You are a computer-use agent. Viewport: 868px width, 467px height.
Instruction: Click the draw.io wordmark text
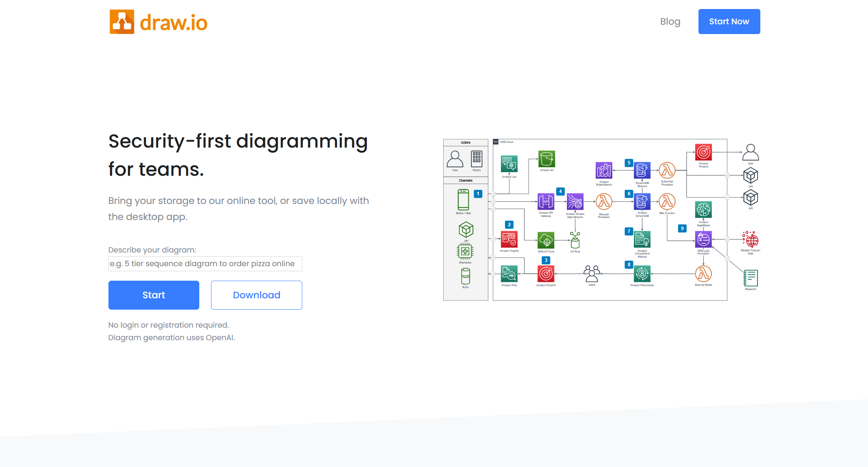click(x=173, y=23)
